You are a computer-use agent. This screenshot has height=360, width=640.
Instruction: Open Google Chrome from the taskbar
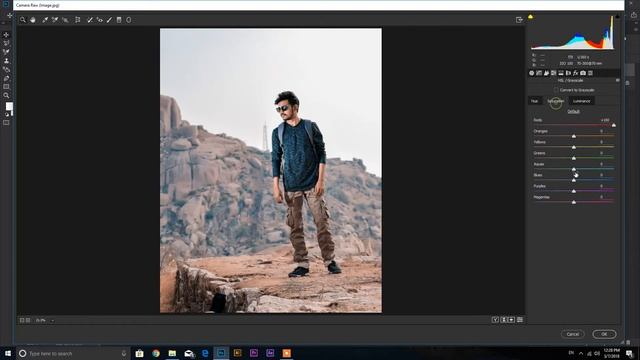pyautogui.click(x=156, y=353)
